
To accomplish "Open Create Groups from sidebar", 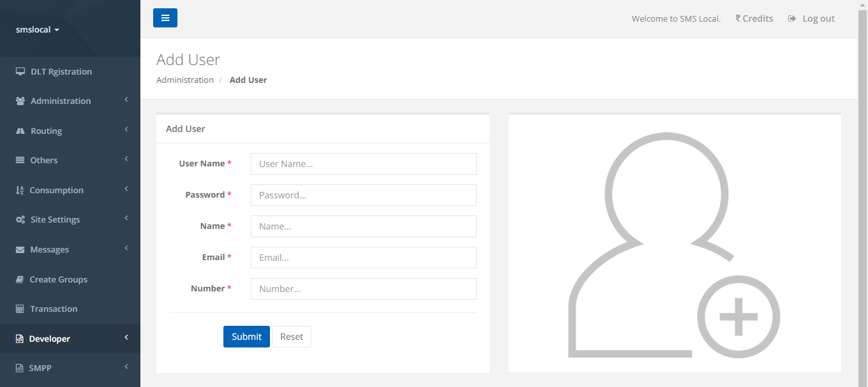I will (x=58, y=279).
